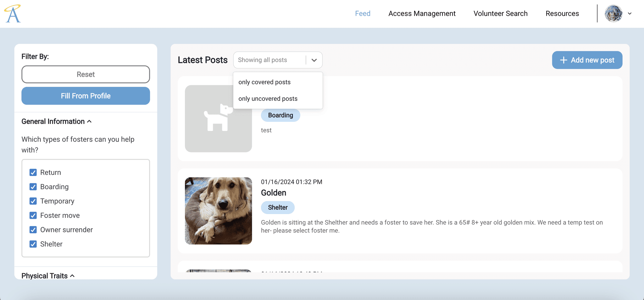The width and height of the screenshot is (644, 300).
Task: Select only covered posts option
Action: point(278,82)
